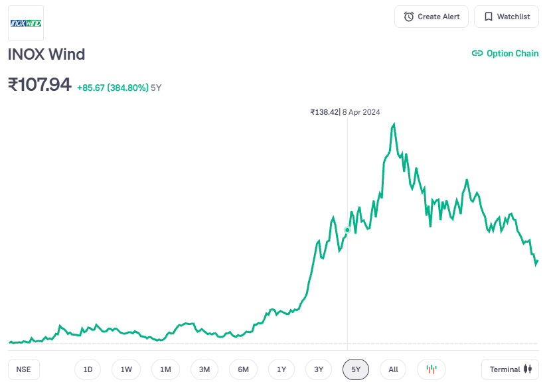Select the 5Y time range
The image size is (549, 392).
[x=356, y=369]
